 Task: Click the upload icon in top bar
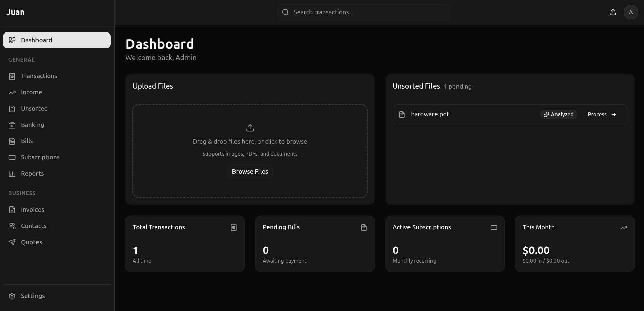point(612,12)
